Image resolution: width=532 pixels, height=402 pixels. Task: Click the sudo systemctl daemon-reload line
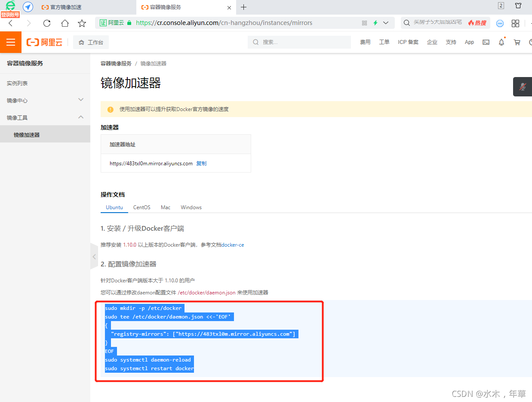(148, 360)
